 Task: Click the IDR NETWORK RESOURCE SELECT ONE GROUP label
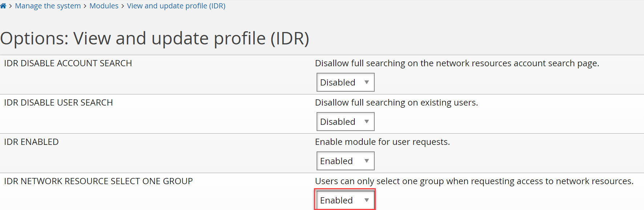(x=98, y=181)
